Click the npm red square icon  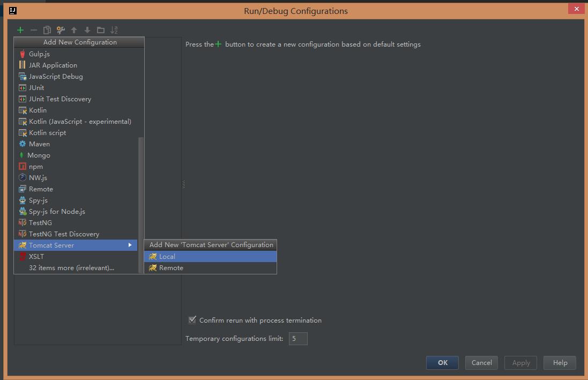click(x=23, y=167)
